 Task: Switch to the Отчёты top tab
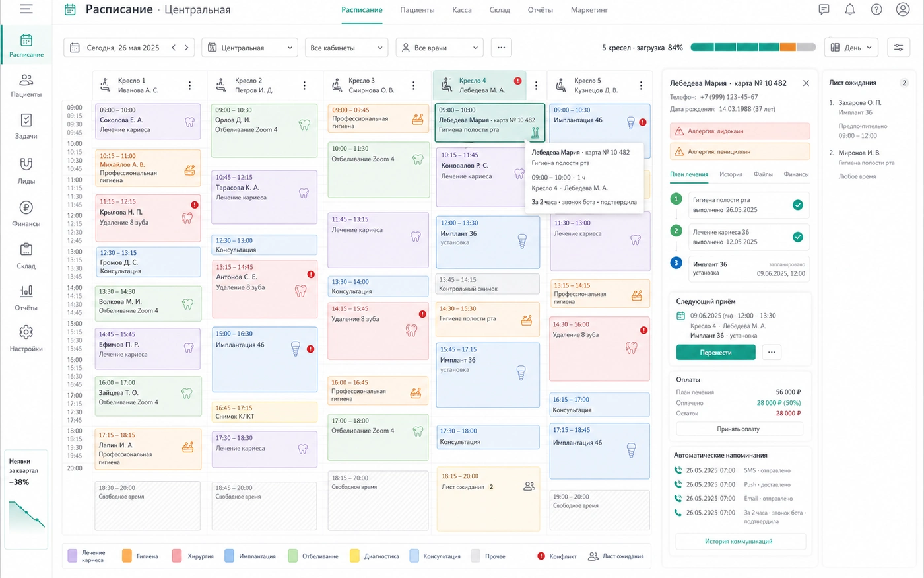click(x=541, y=10)
